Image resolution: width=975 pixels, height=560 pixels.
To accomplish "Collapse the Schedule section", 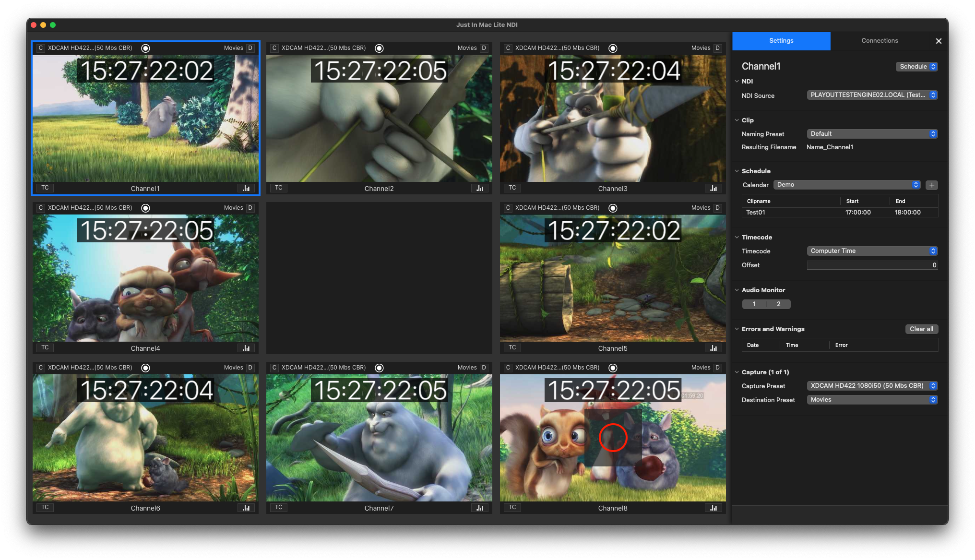I will [737, 171].
